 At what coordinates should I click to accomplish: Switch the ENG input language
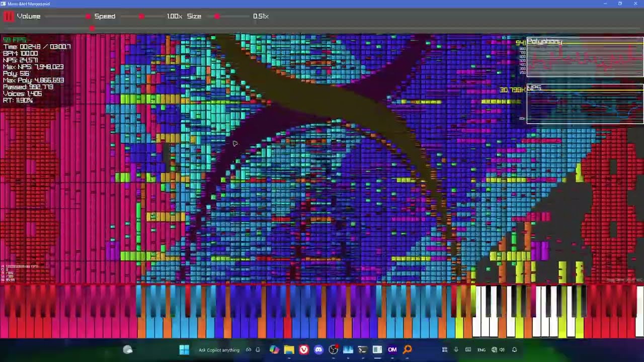pos(481,350)
